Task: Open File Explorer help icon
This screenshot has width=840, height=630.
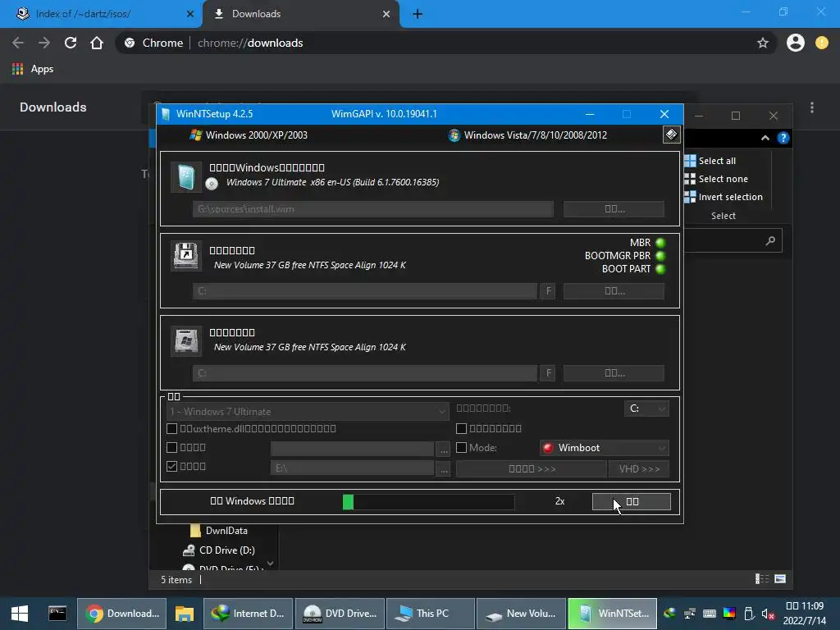Action: click(783, 138)
